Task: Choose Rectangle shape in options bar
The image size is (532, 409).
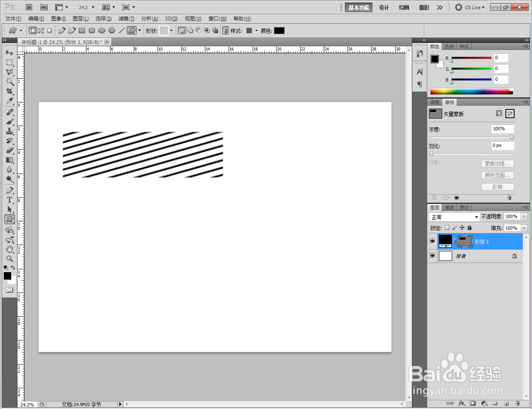Action: [82, 30]
